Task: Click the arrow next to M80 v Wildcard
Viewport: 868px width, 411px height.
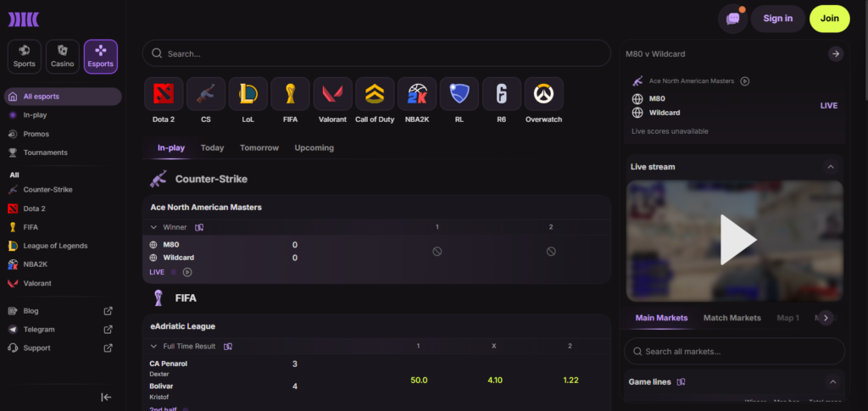Action: tap(836, 53)
